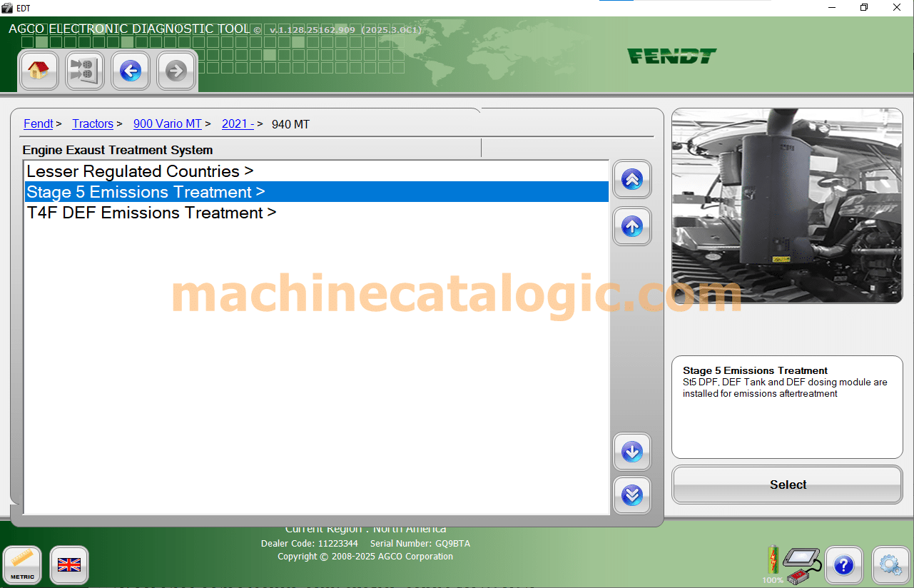This screenshot has width=914, height=588.
Task: Select Stage 5 Emissions Treatment row
Action: [x=316, y=192]
